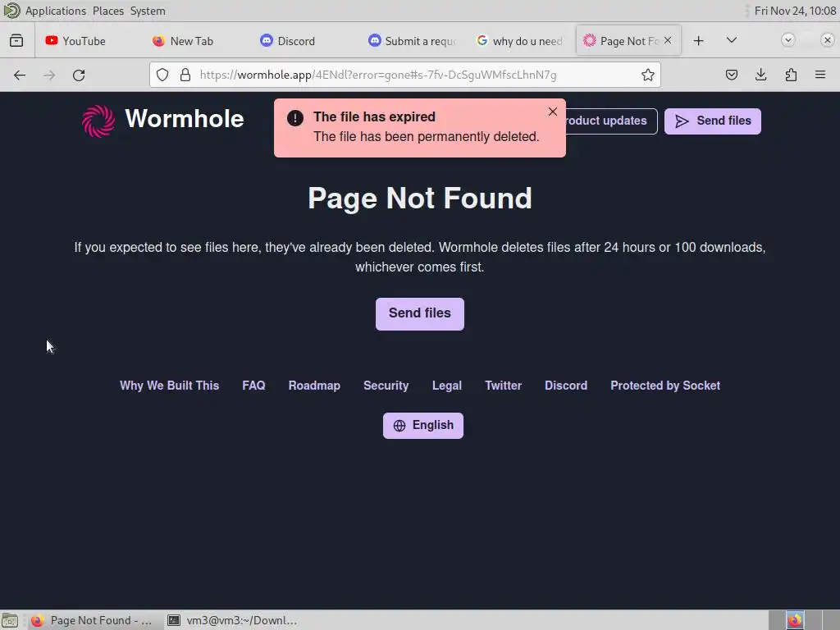This screenshot has height=630, width=840.
Task: Open the Firefox hamburger menu
Action: coord(820,75)
